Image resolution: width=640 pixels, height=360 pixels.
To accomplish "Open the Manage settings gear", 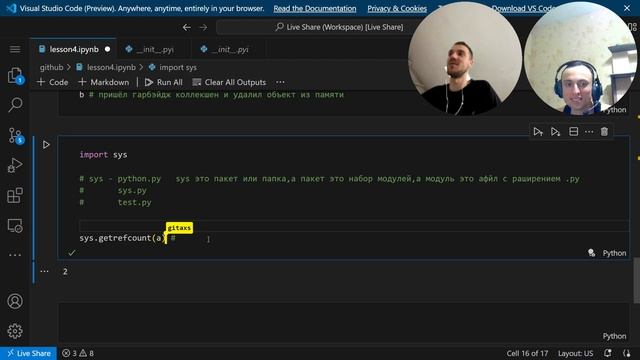I will point(15,331).
